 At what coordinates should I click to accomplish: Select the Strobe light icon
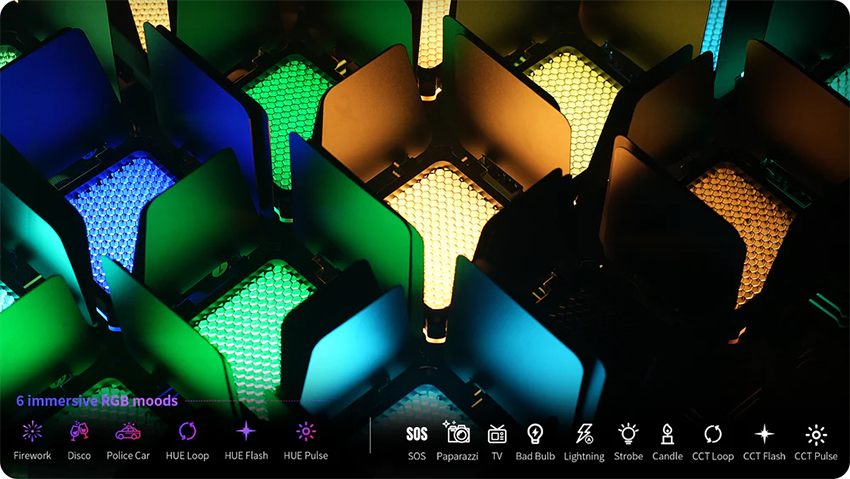pyautogui.click(x=628, y=433)
